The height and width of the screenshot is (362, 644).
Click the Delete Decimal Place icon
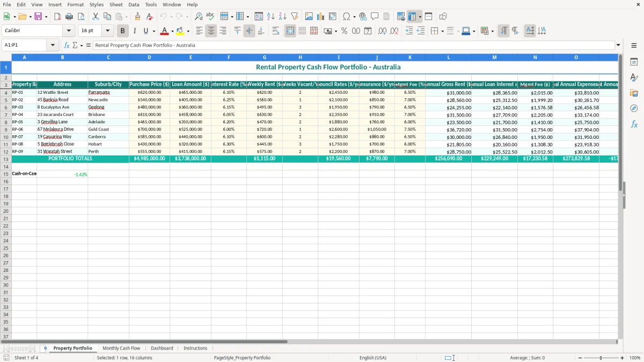pyautogui.click(x=394, y=31)
